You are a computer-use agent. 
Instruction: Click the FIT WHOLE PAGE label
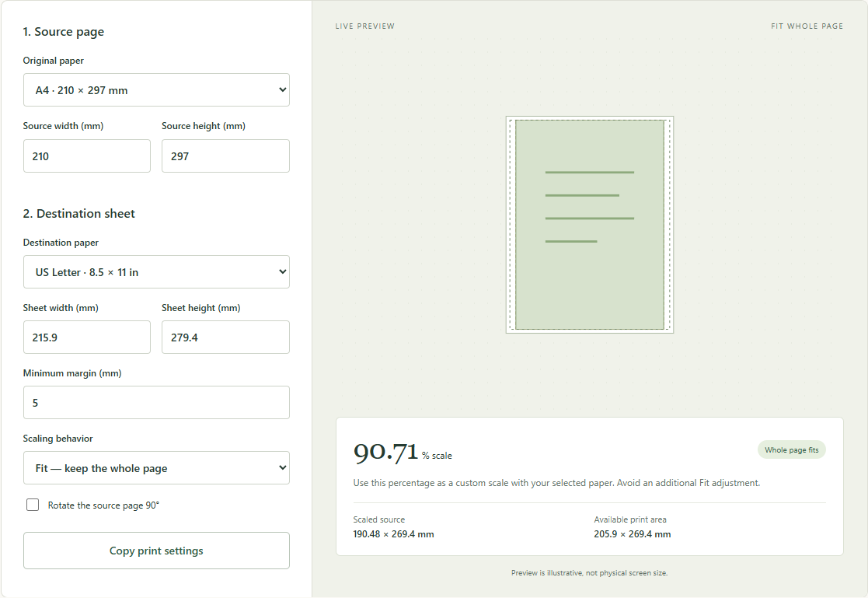[x=807, y=26]
